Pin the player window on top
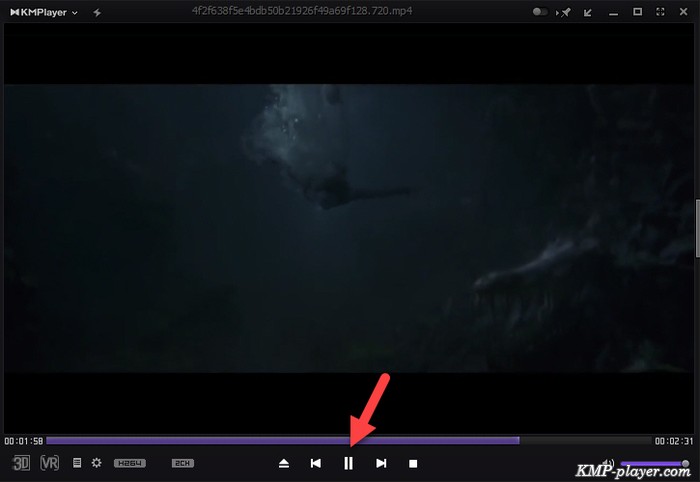The height and width of the screenshot is (482, 700). click(564, 12)
